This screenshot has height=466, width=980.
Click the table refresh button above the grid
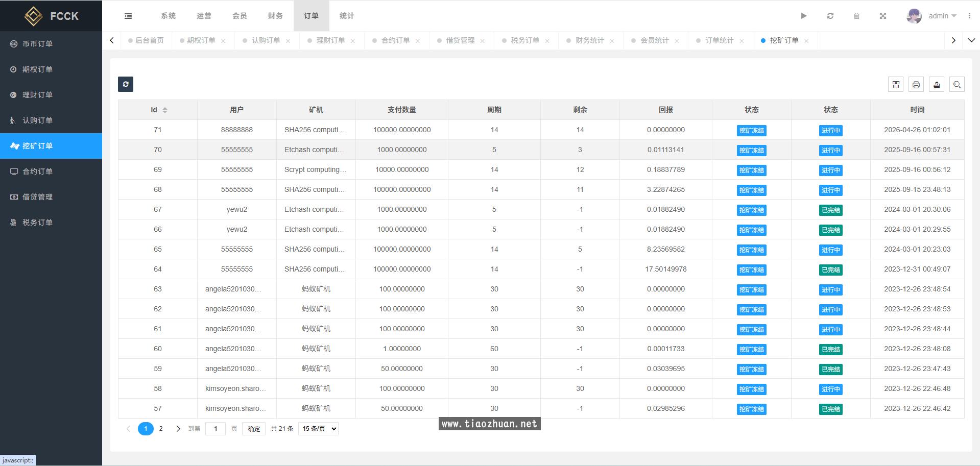click(126, 84)
